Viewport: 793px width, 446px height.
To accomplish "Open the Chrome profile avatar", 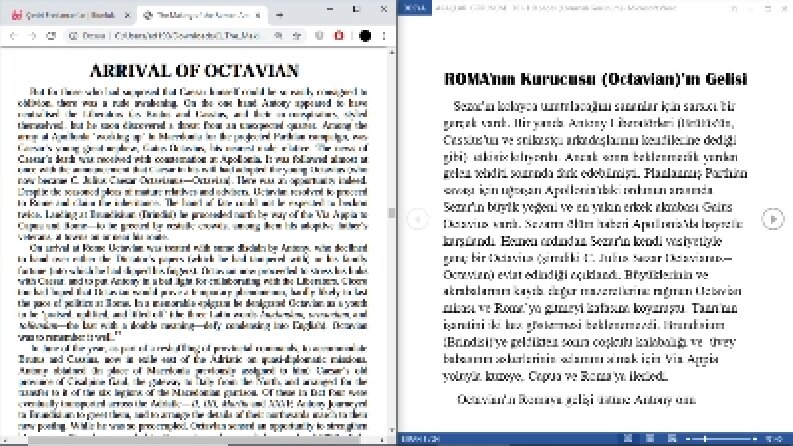I will click(365, 35).
